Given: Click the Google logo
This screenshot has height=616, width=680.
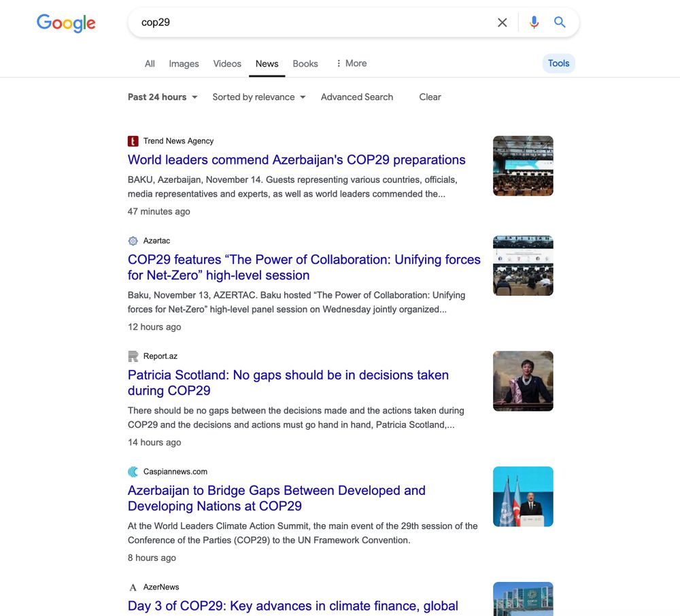Looking at the screenshot, I should [66, 23].
